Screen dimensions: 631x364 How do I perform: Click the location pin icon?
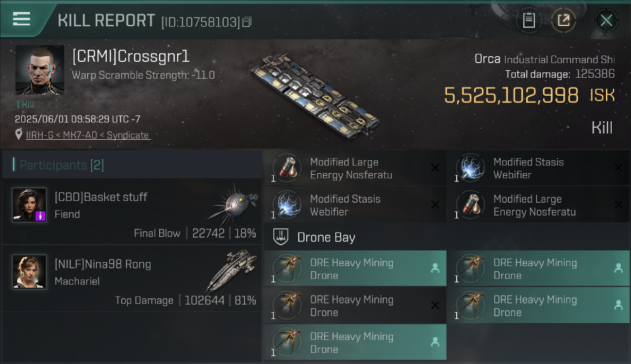[x=19, y=134]
